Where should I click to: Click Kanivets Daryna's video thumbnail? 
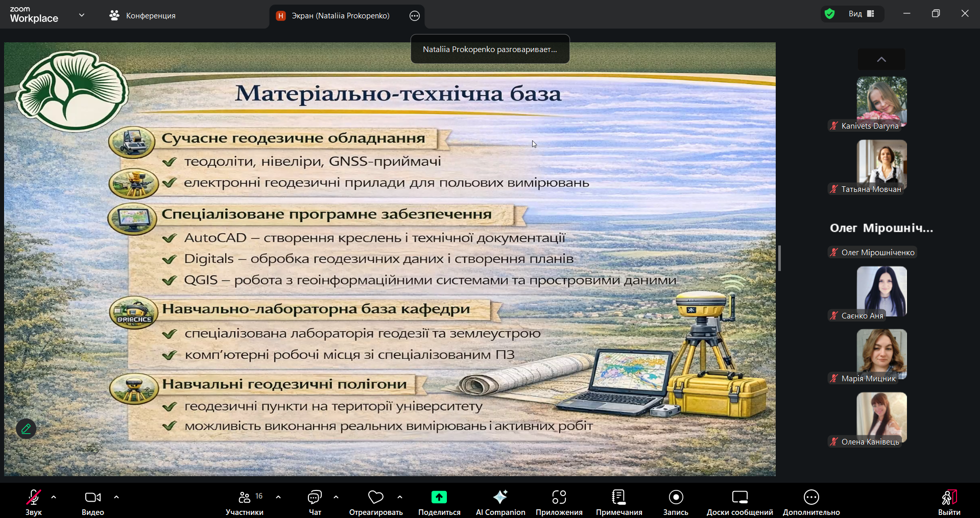(x=881, y=100)
